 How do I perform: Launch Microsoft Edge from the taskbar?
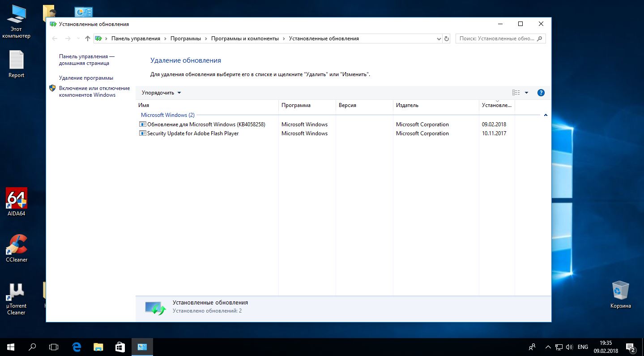click(77, 347)
